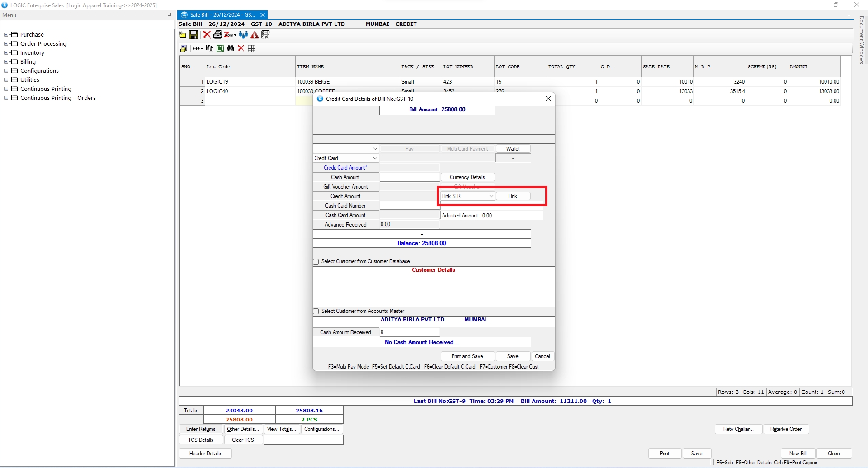This screenshot has width=868, height=468.
Task: Click the Print and Save button
Action: (x=467, y=356)
